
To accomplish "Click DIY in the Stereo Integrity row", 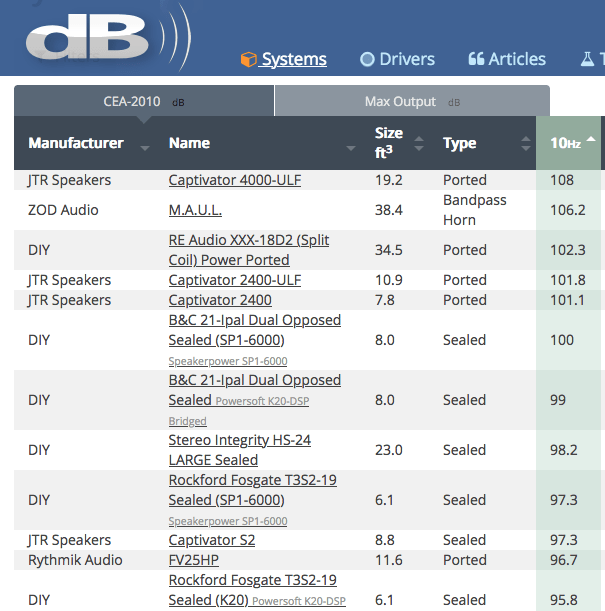I will pos(39,450).
